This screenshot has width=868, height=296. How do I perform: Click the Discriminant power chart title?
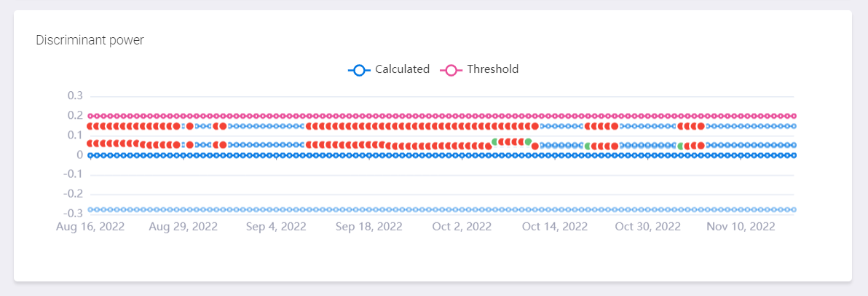[x=90, y=40]
